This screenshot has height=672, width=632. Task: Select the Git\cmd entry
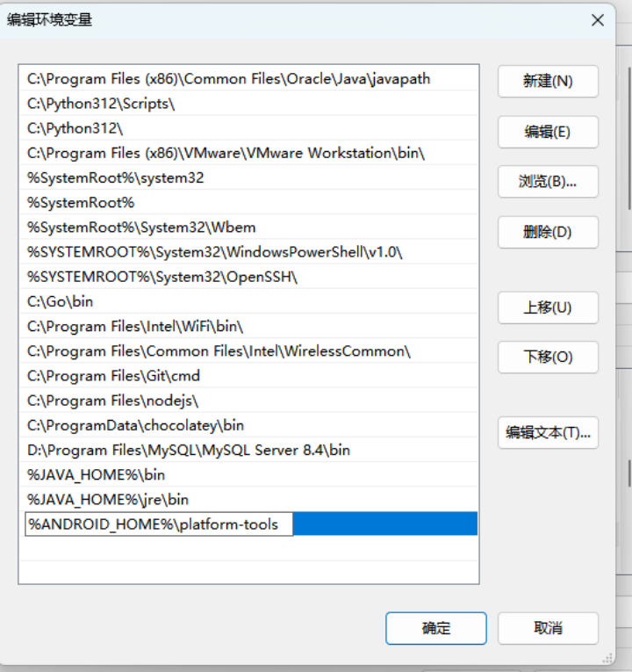click(x=248, y=376)
